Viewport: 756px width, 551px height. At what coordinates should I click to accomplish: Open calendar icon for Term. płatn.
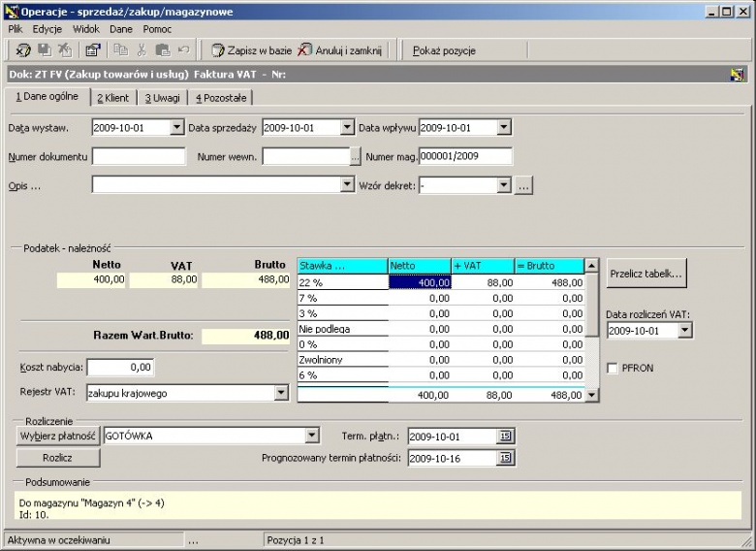point(505,437)
